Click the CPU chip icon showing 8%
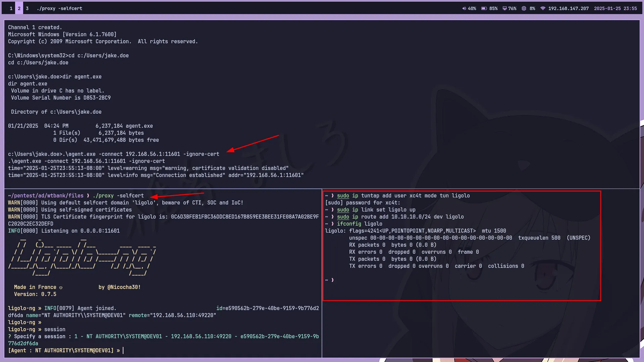Screen dimensions: 644x362 click(x=524, y=8)
